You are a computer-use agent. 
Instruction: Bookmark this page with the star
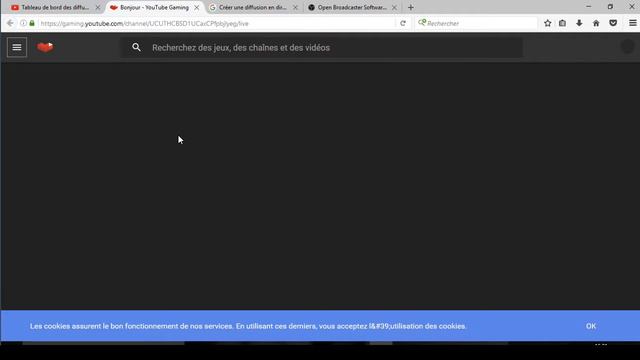(x=547, y=23)
